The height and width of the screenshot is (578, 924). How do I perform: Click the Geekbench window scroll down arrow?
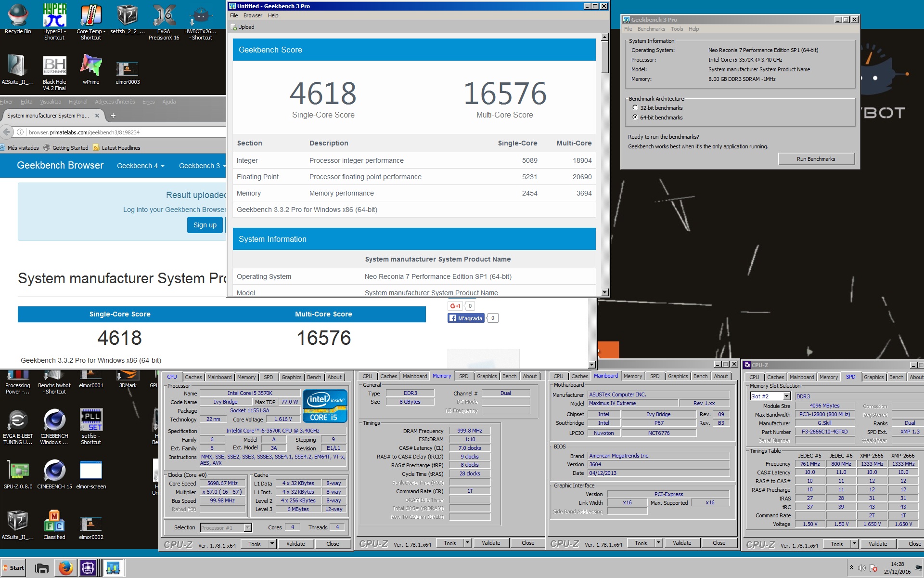[x=605, y=292]
